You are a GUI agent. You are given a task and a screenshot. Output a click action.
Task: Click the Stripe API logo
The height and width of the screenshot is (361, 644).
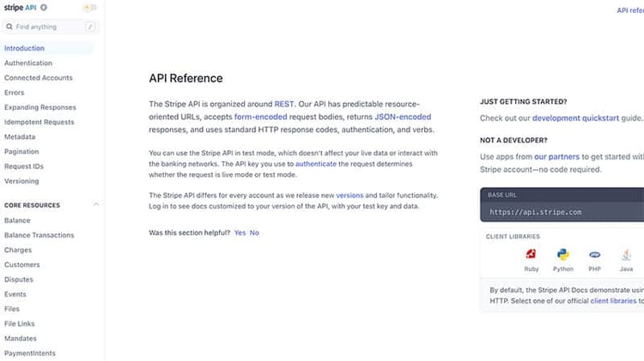coord(21,8)
